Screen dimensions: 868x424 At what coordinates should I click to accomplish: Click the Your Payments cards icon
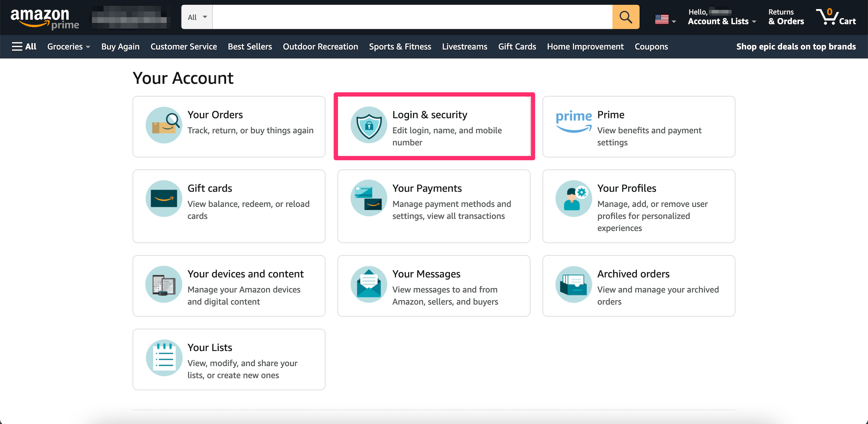point(369,198)
